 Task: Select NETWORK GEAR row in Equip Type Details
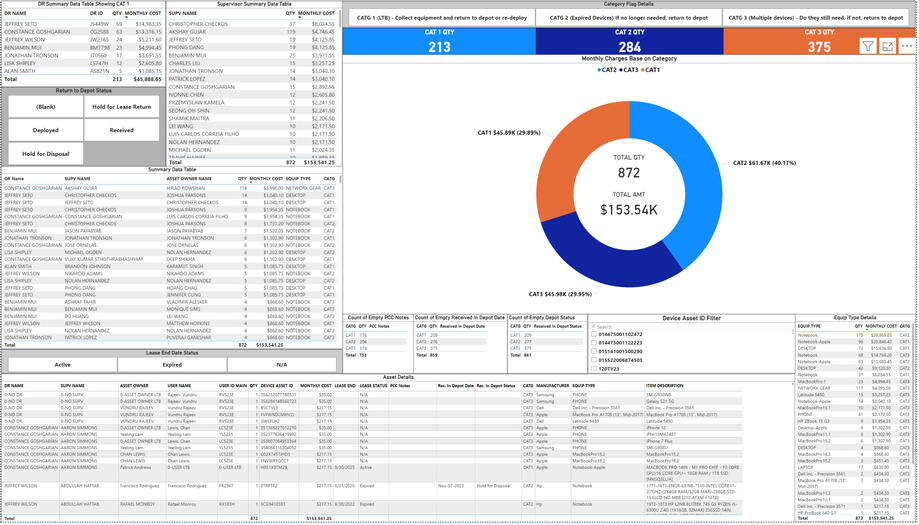coord(855,387)
